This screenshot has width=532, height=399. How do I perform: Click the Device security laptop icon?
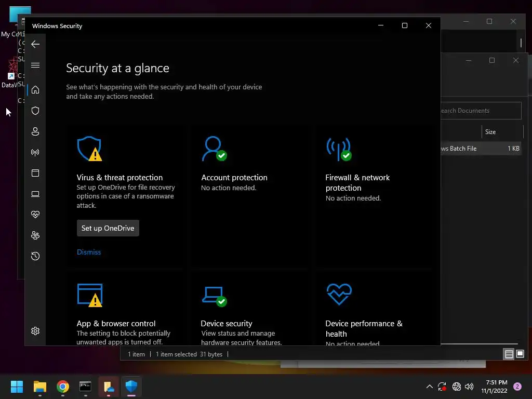click(214, 296)
